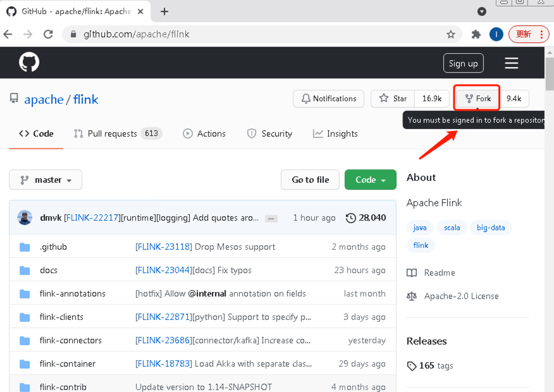The height and width of the screenshot is (392, 554).
Task: Open the Releases heading link
Action: [426, 341]
